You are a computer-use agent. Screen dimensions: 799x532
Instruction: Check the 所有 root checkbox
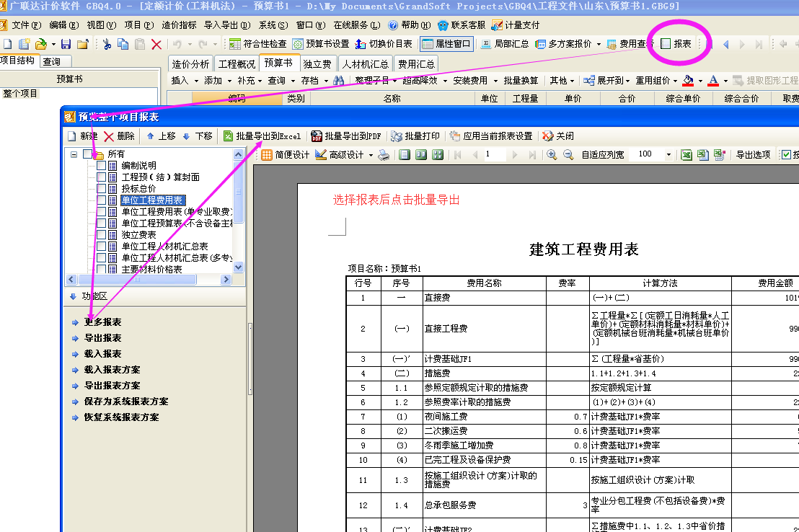point(88,154)
